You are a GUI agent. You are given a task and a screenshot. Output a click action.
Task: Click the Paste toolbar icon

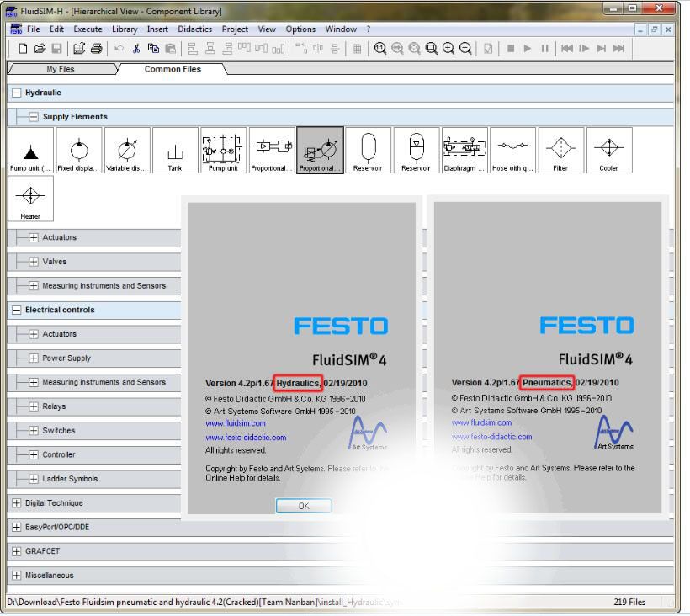(x=170, y=49)
